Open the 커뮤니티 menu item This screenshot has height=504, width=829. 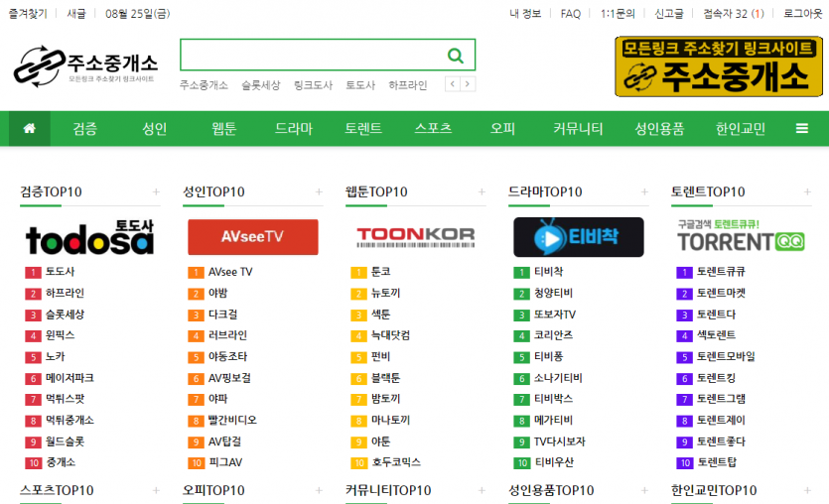coord(578,128)
